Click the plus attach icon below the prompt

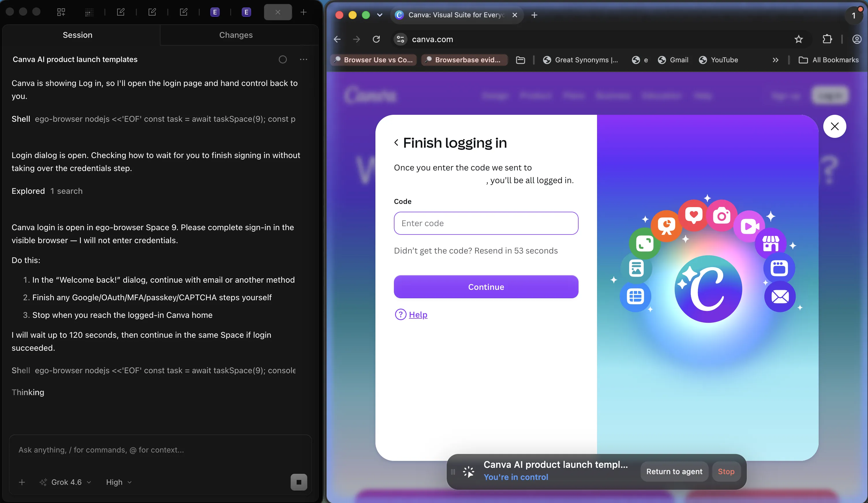[x=22, y=482]
